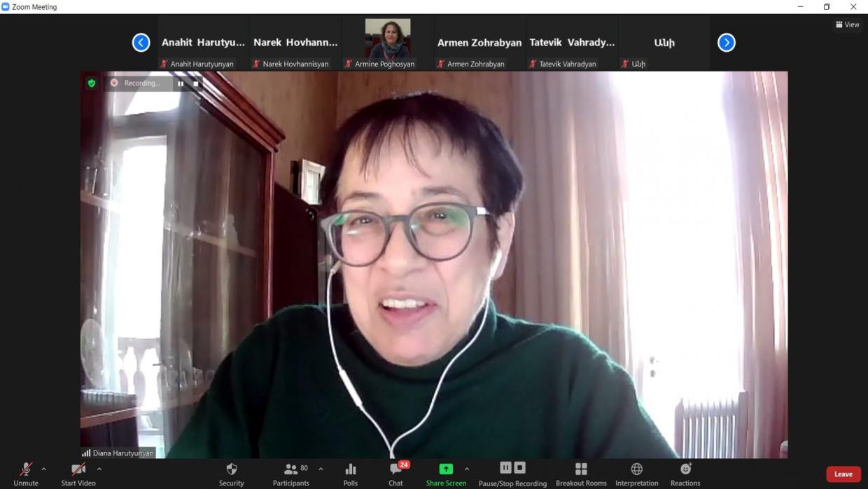Click muted mic icon beside Anahit Harutyunyan
Image resolution: width=868 pixels, height=489 pixels.
point(164,64)
